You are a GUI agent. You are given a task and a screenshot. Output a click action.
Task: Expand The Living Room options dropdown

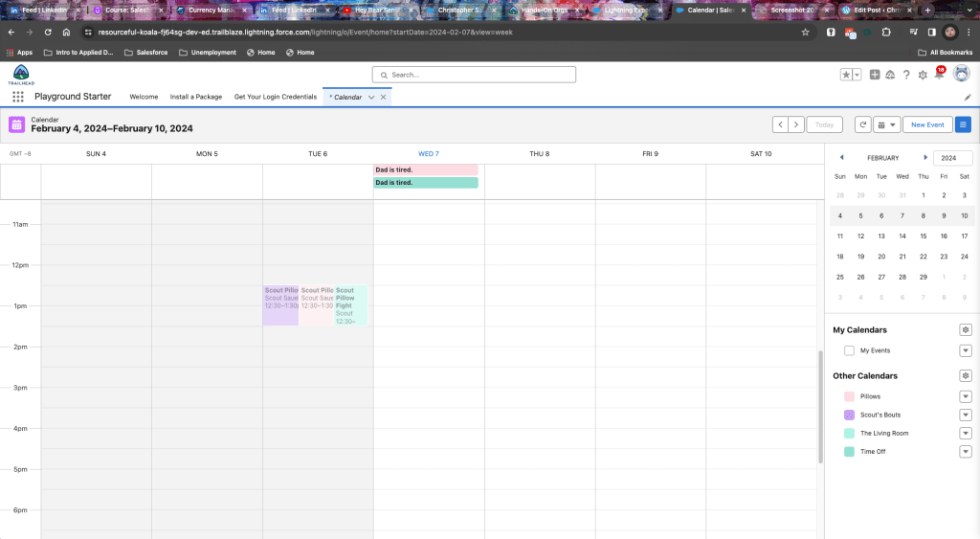(x=965, y=433)
